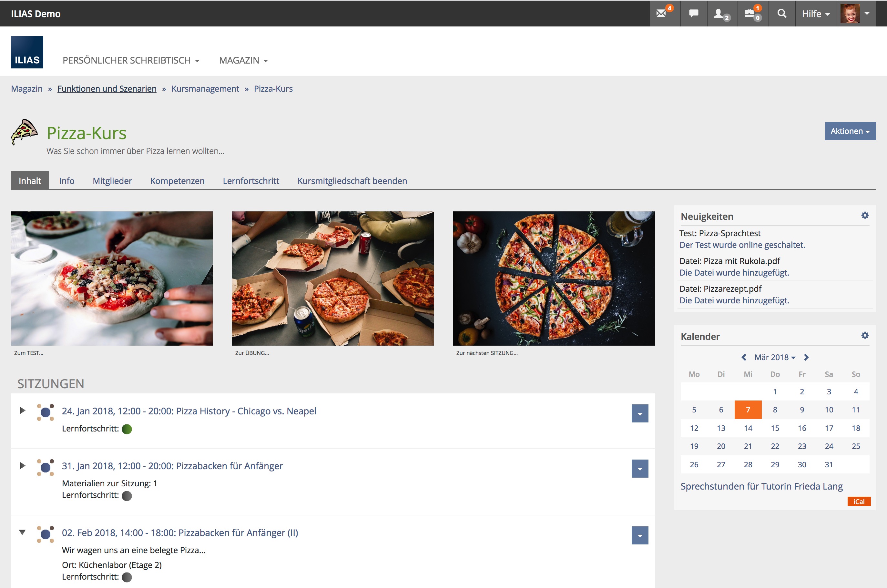Click pizza boxes photo above Zur ÜBUNG
Screen dimensions: 887x588
[333, 278]
